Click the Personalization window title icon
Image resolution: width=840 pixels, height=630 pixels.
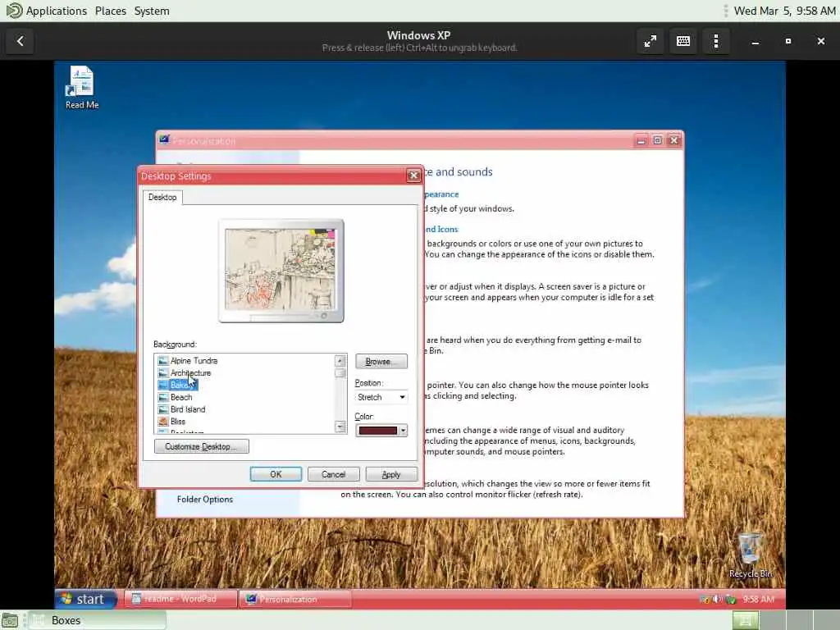click(x=164, y=140)
